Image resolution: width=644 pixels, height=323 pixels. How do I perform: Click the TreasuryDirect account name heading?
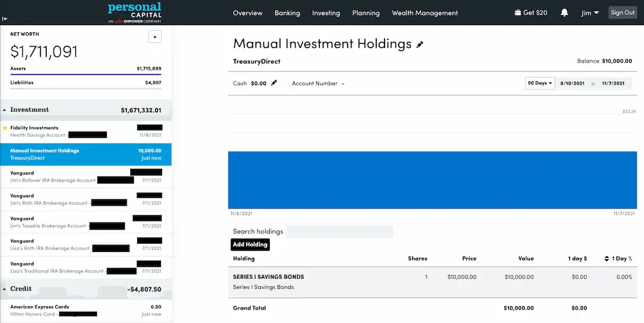[257, 61]
